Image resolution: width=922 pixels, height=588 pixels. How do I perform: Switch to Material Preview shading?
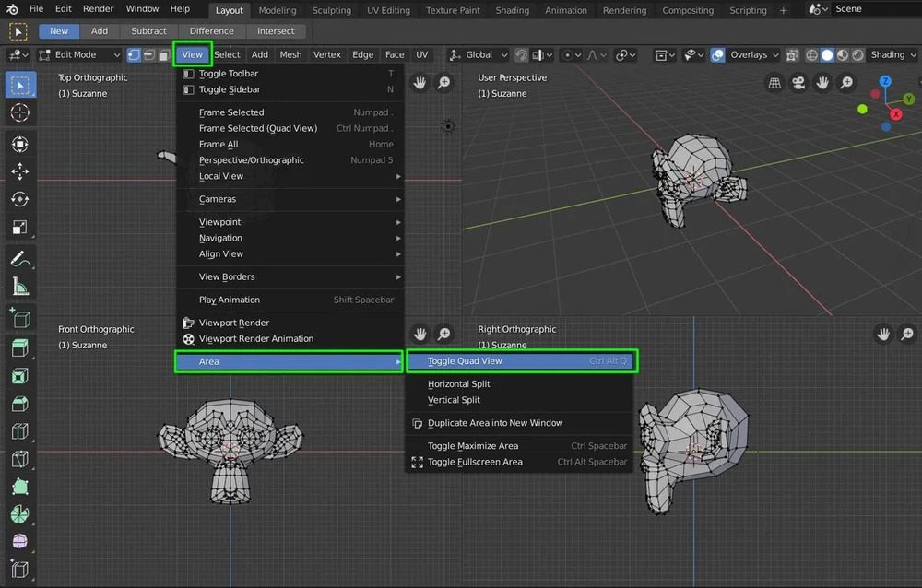pos(843,54)
